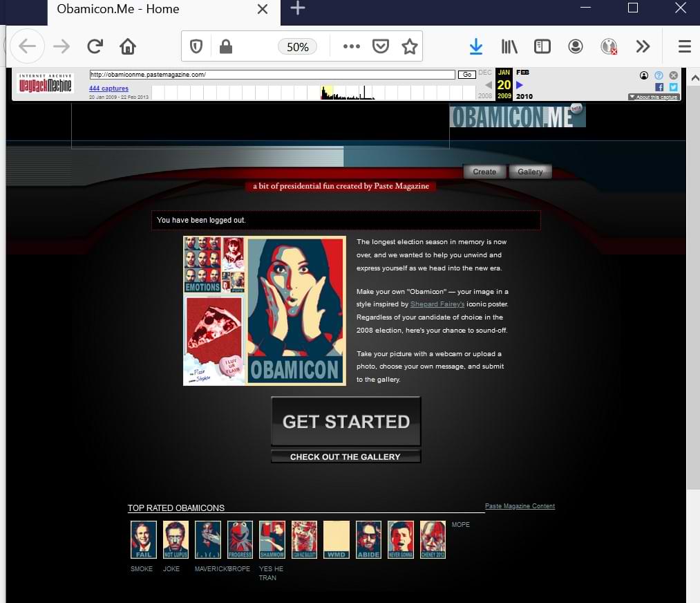Click the OBAMICON.ME logo
Screen dimensions: 700x603
click(x=518, y=116)
